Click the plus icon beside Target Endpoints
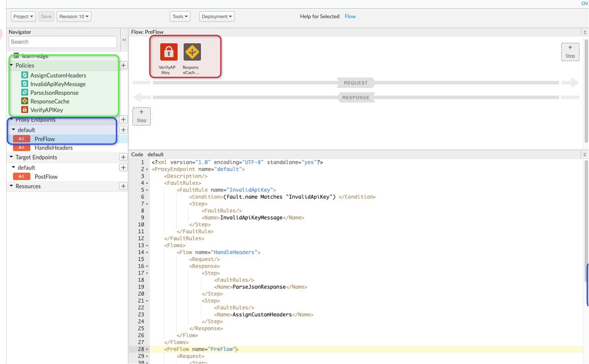 [123, 157]
